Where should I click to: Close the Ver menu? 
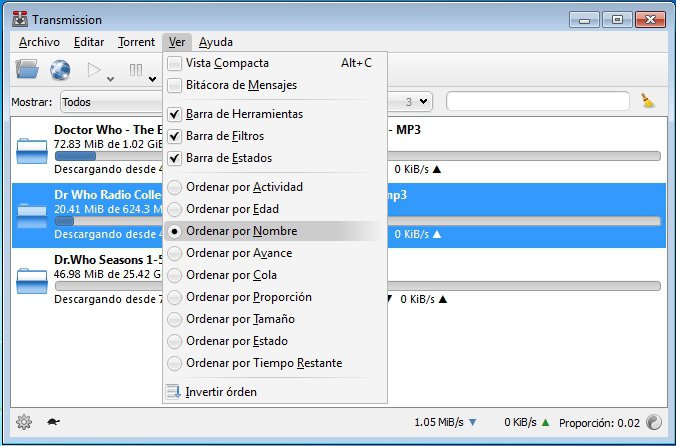(x=177, y=42)
